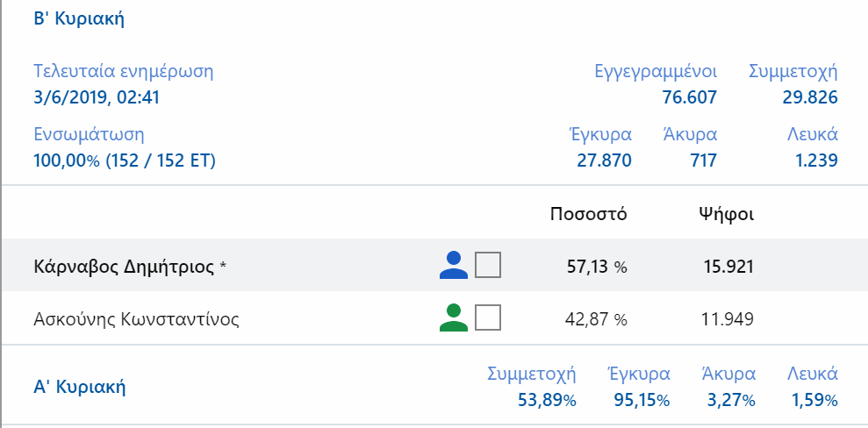This screenshot has height=428, width=868.
Task: Tick the checkbox next to Ασκούνης Κωνσταντίνος
Action: [x=488, y=318]
